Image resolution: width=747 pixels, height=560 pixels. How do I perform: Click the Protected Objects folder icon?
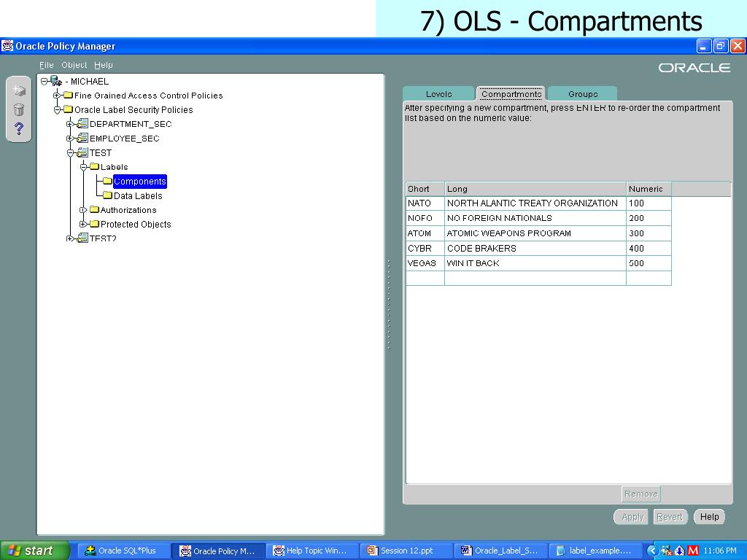click(94, 224)
